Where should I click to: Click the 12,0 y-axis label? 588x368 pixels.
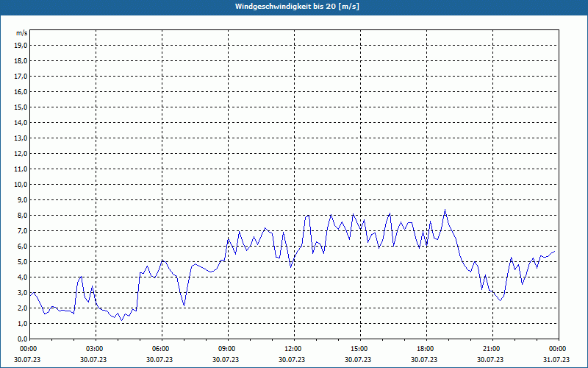click(x=21, y=154)
